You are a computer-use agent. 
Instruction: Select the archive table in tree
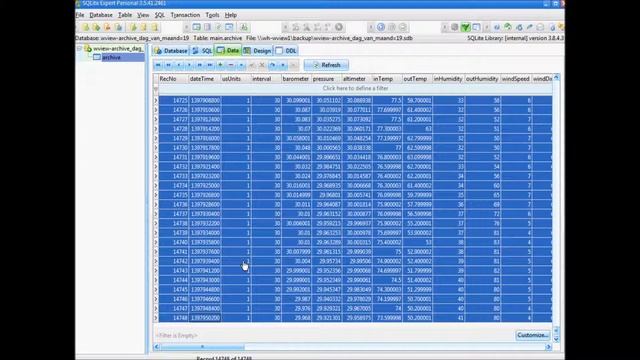pyautogui.click(x=111, y=58)
